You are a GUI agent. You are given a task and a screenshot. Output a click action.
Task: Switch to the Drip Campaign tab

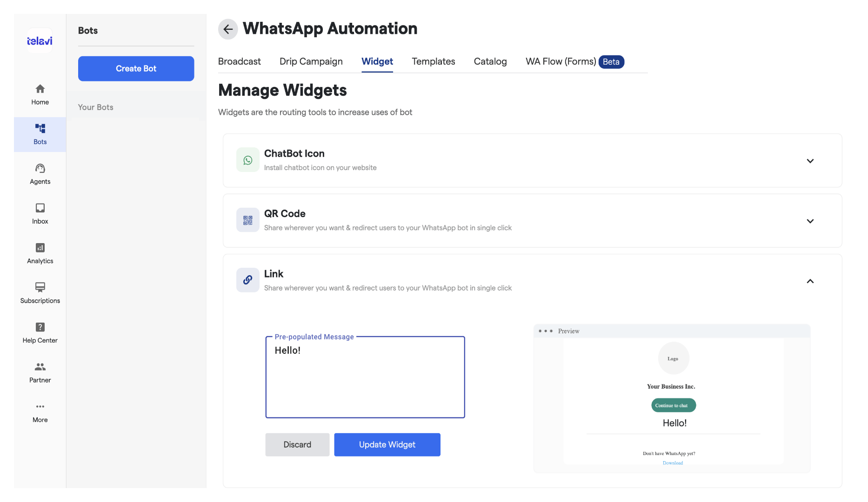(x=311, y=61)
